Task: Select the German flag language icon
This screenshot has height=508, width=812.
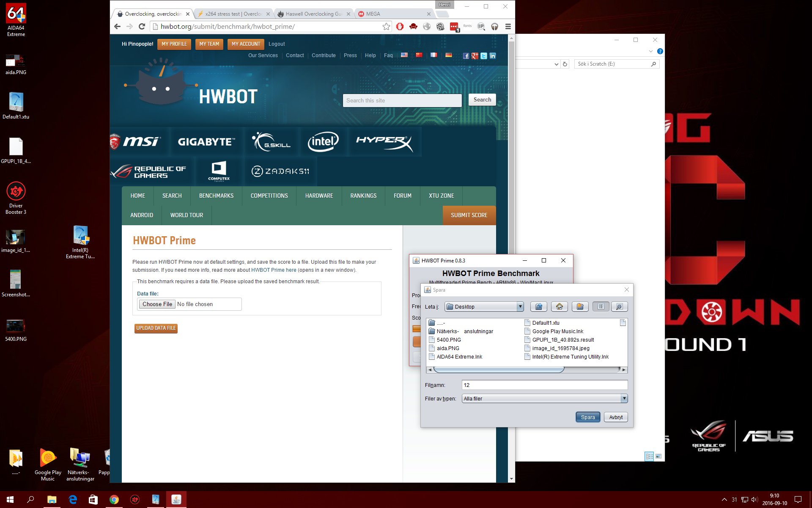Action: tap(449, 55)
